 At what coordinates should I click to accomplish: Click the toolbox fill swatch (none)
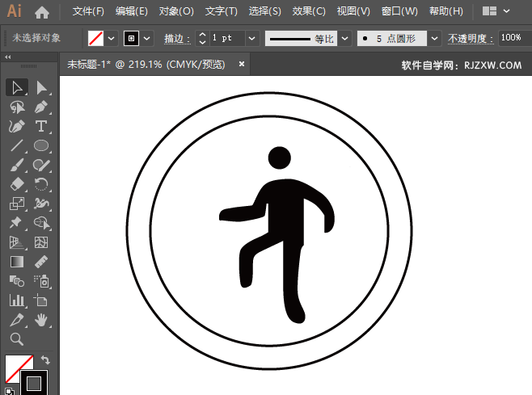(x=19, y=369)
